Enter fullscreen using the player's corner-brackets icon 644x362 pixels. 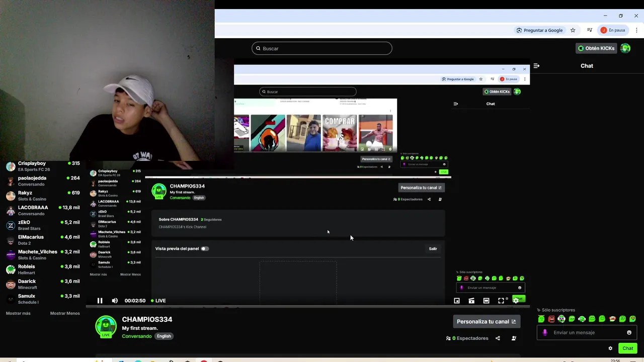pyautogui.click(x=501, y=301)
